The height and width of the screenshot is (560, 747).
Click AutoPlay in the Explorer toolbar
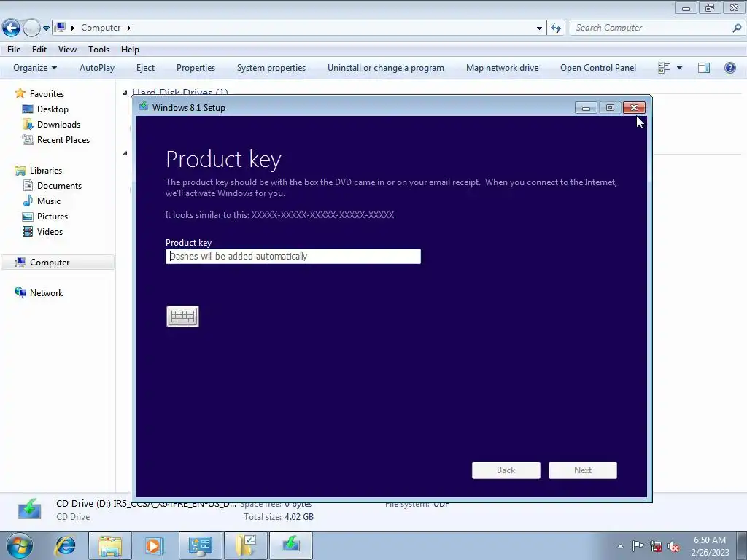coord(97,68)
